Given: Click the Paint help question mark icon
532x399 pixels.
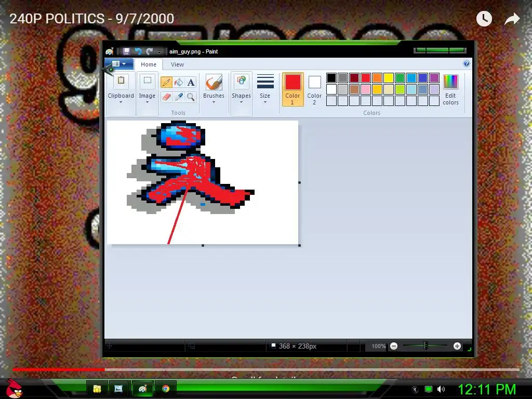Looking at the screenshot, I should pyautogui.click(x=467, y=63).
